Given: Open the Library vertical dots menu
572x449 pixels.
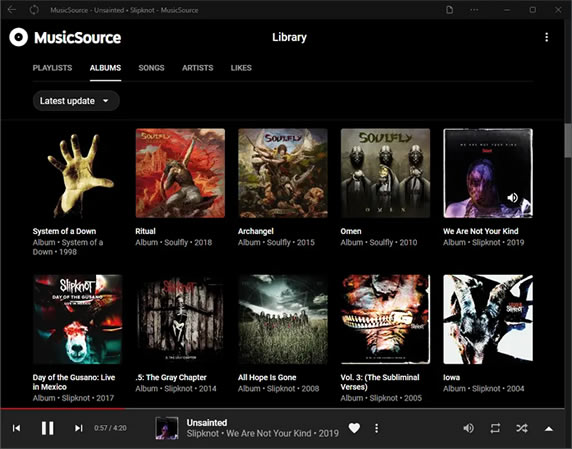Looking at the screenshot, I should point(546,37).
